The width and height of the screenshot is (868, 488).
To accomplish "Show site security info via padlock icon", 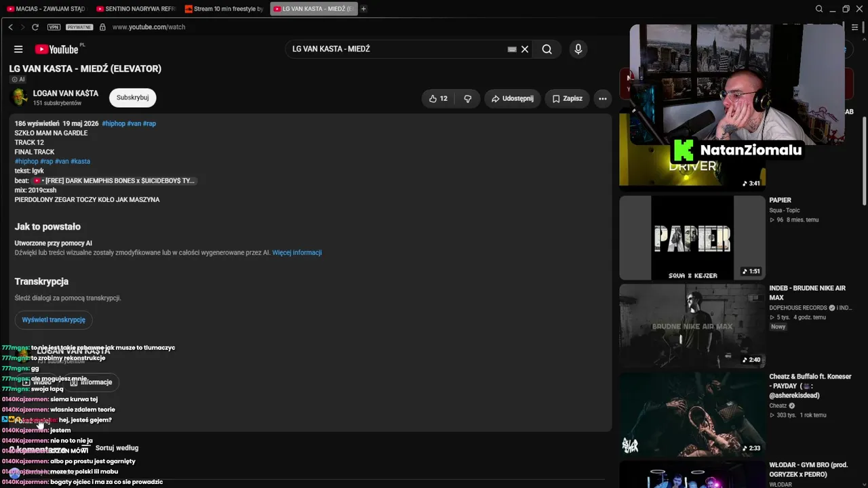I will click(x=102, y=27).
